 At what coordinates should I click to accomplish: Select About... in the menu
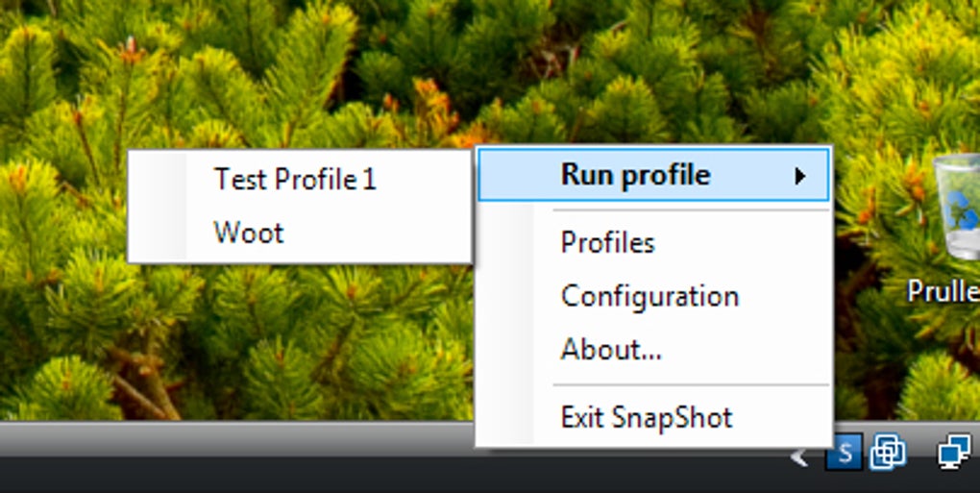pos(611,350)
